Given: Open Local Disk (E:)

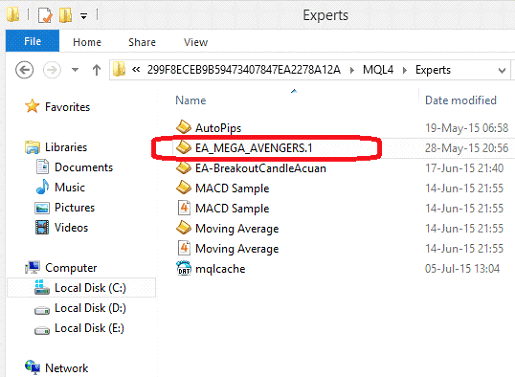Looking at the screenshot, I should point(89,328).
